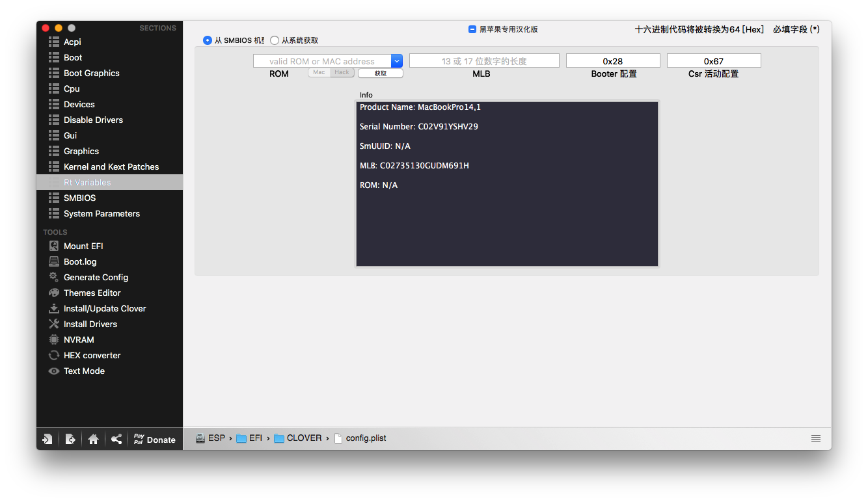Image resolution: width=868 pixels, height=502 pixels.
Task: Open the NVRAM tool
Action: pyautogui.click(x=79, y=339)
